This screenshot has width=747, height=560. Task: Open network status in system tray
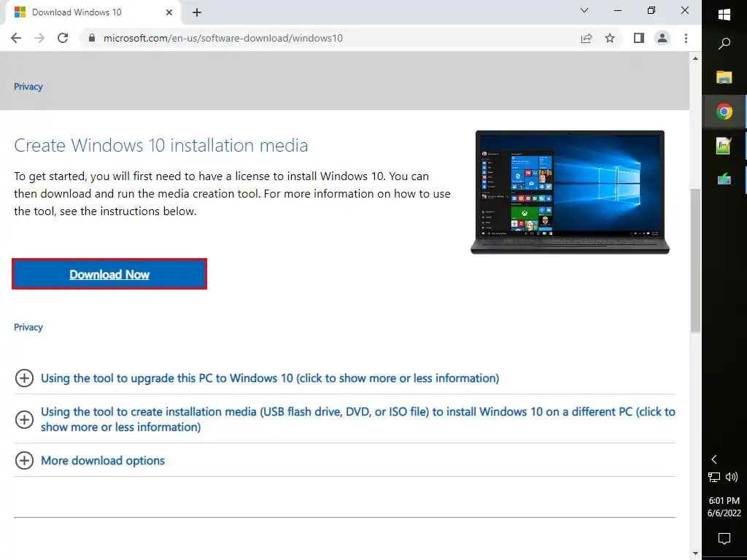(x=713, y=477)
